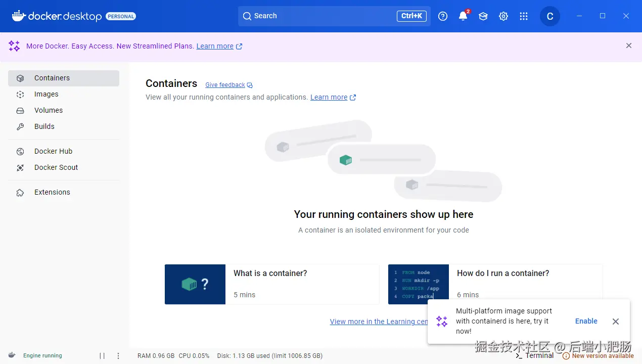Open the notifications bell icon

coord(463,16)
